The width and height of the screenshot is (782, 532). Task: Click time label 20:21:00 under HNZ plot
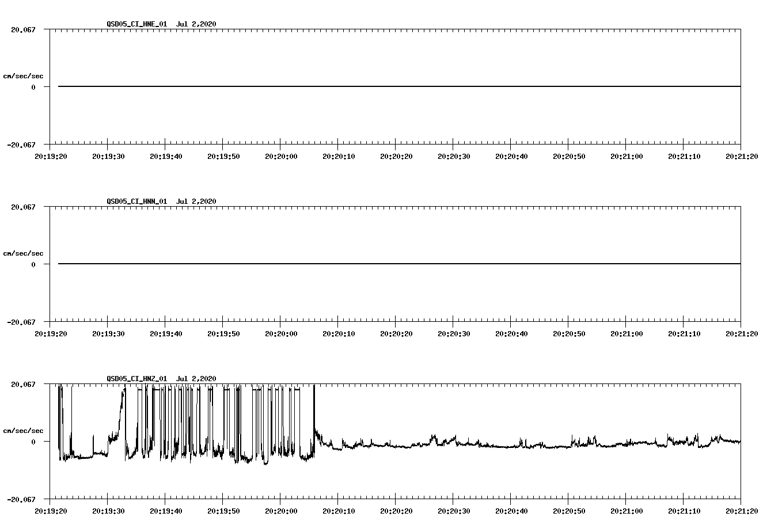tap(627, 511)
